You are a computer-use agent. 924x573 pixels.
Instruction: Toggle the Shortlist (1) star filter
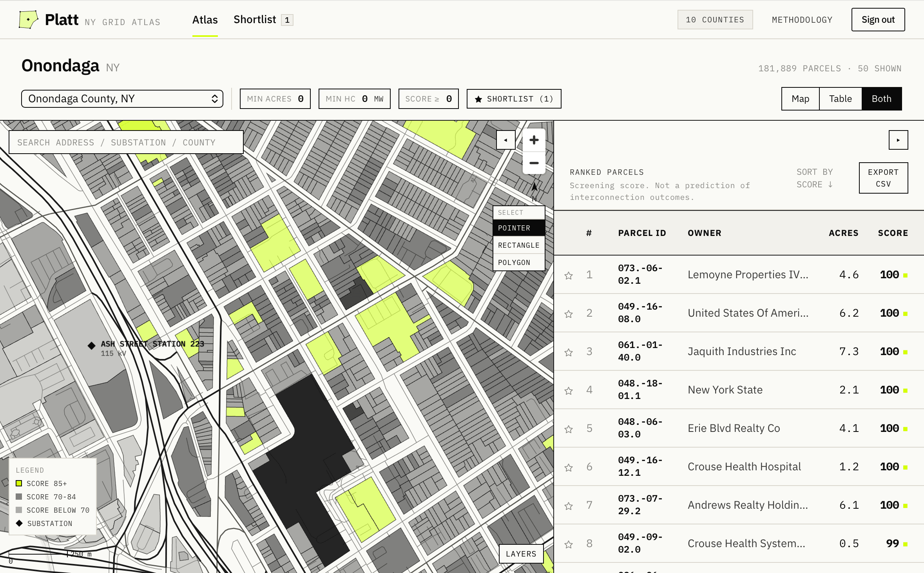(x=514, y=99)
